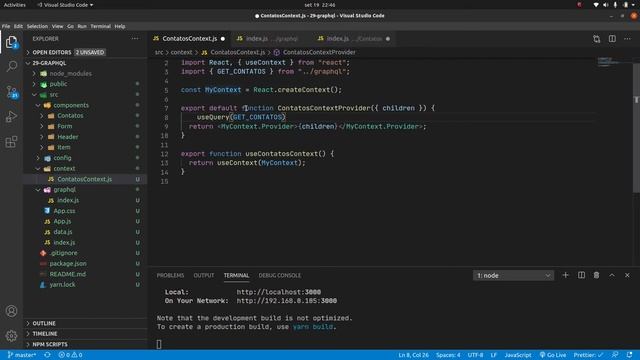The image size is (640, 360).
Task: Click Ln 8, Col 26 cursor position
Action: [x=413, y=355]
